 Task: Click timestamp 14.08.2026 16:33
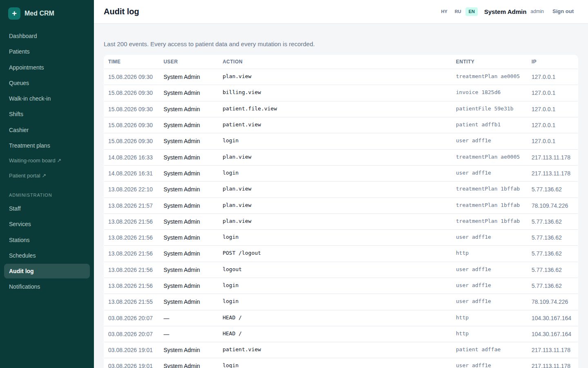(x=130, y=157)
